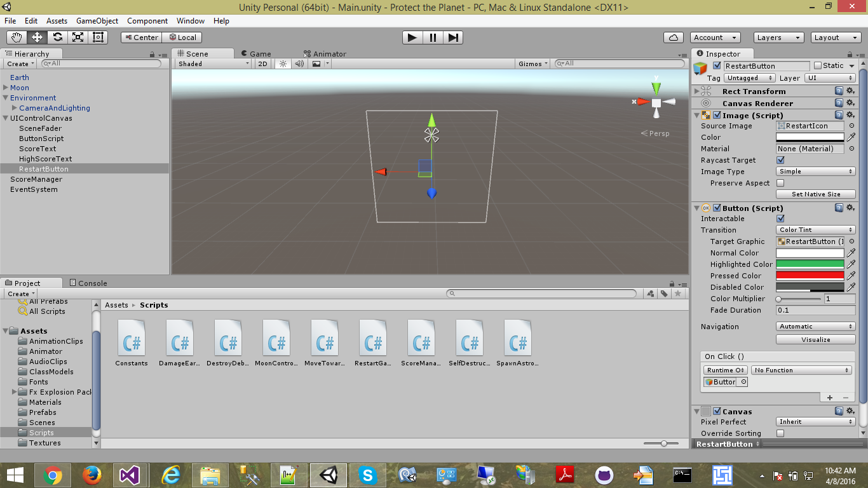
Task: Select the Constants script file
Action: click(132, 344)
